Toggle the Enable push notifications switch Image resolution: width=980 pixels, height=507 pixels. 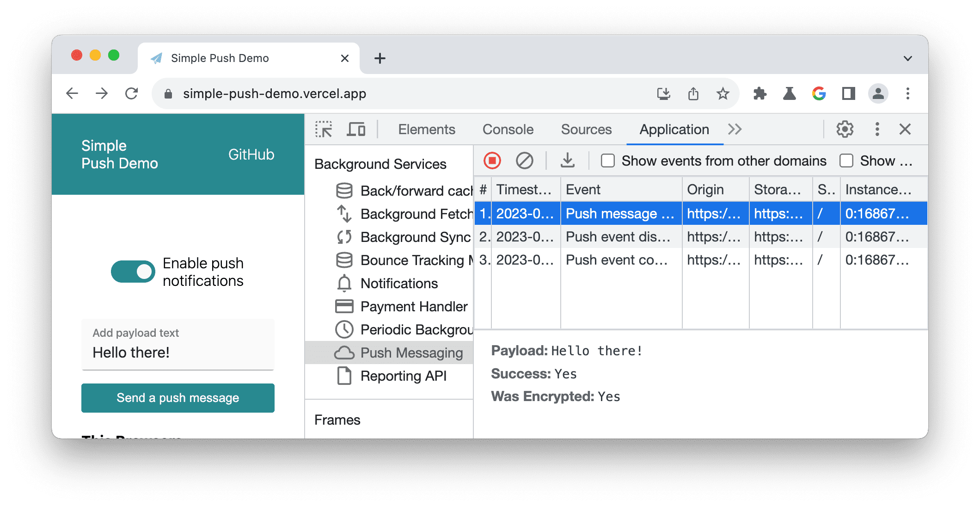[x=129, y=271]
